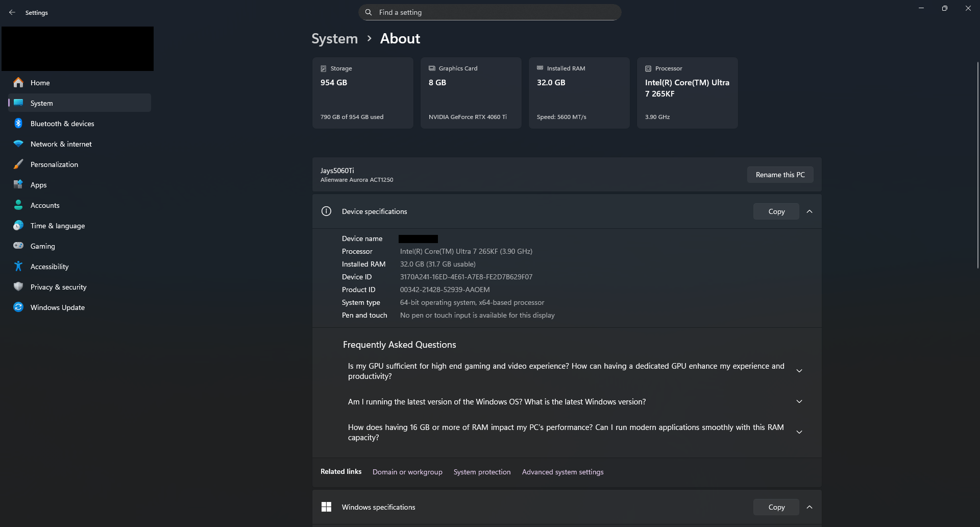Select the Bluetooth & devices icon
Screen dimensions: 980x527
(x=18, y=123)
